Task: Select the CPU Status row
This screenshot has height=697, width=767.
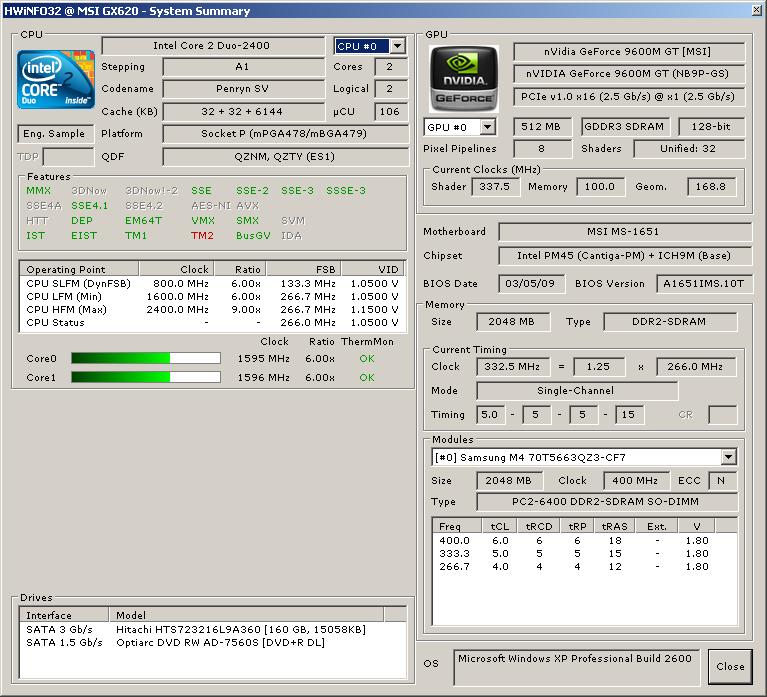Action: [212, 323]
